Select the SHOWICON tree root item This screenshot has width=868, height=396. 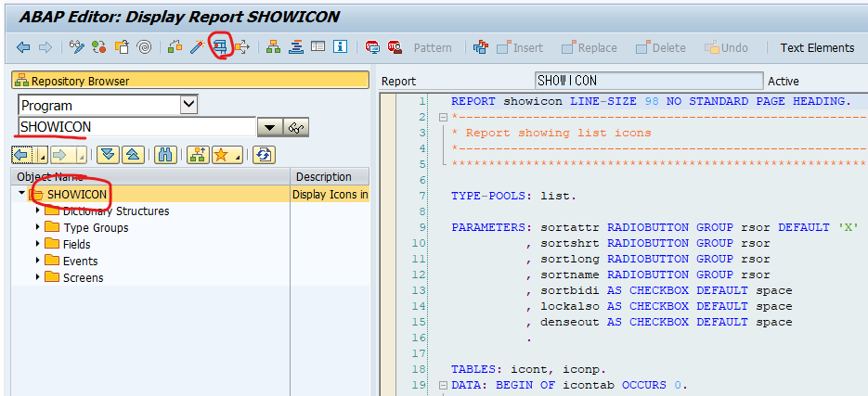[x=77, y=194]
